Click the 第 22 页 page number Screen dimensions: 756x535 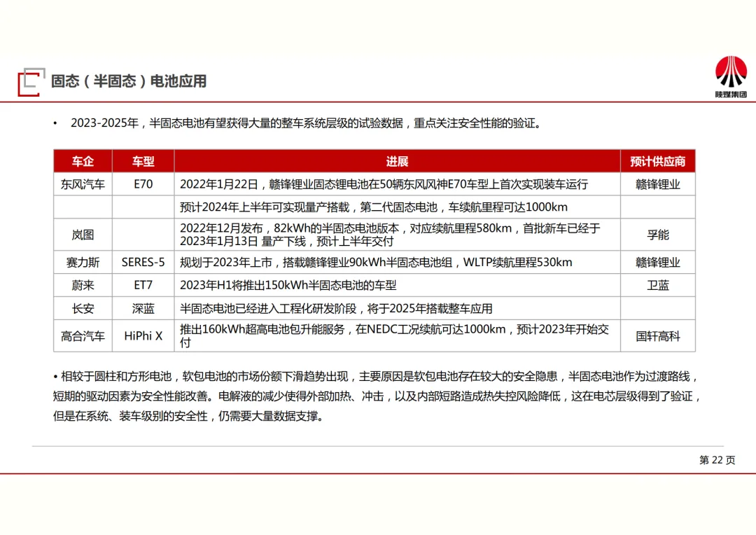(x=717, y=460)
